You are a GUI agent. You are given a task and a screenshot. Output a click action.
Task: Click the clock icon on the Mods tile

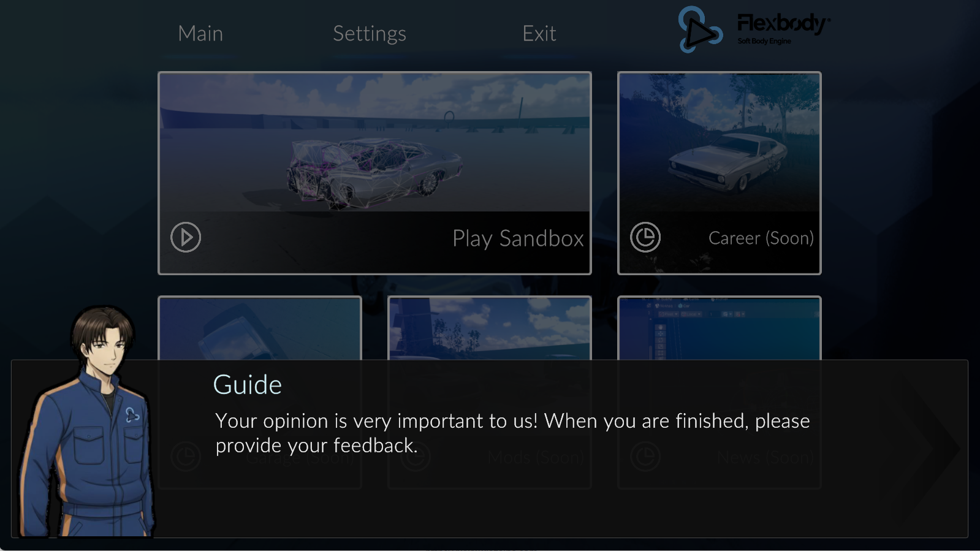416,457
